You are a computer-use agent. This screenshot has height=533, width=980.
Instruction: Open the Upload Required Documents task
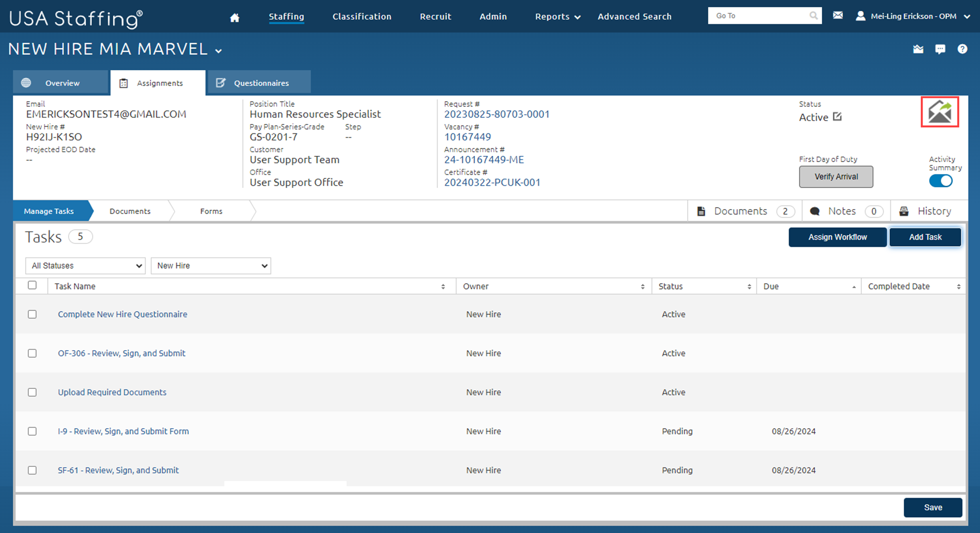pos(112,392)
